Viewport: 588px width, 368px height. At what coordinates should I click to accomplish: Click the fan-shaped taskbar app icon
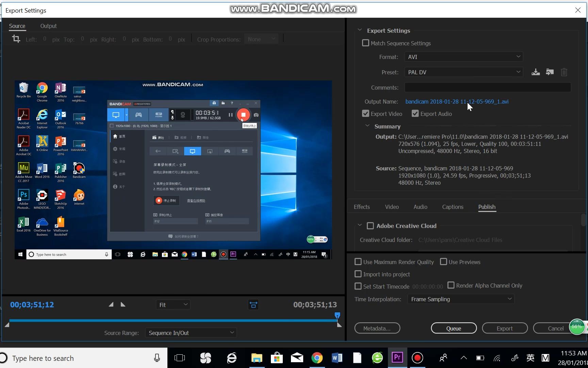pos(206,358)
